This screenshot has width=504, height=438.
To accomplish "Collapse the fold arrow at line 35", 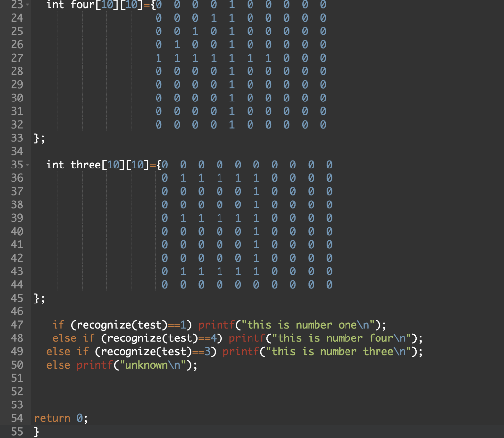I will point(28,165).
